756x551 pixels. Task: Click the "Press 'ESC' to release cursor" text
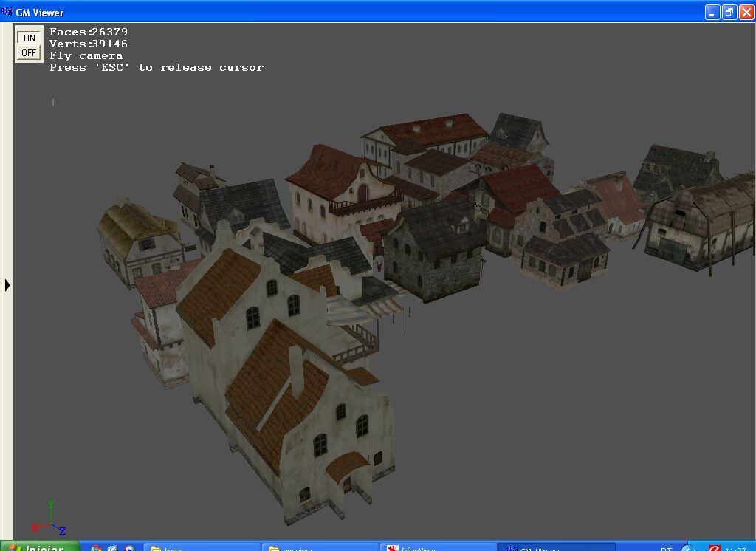coord(157,67)
